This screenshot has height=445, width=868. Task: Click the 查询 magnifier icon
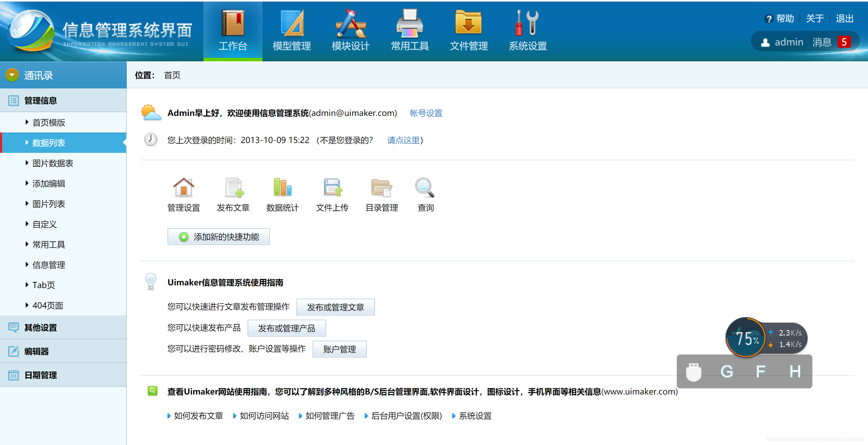pyautogui.click(x=425, y=188)
